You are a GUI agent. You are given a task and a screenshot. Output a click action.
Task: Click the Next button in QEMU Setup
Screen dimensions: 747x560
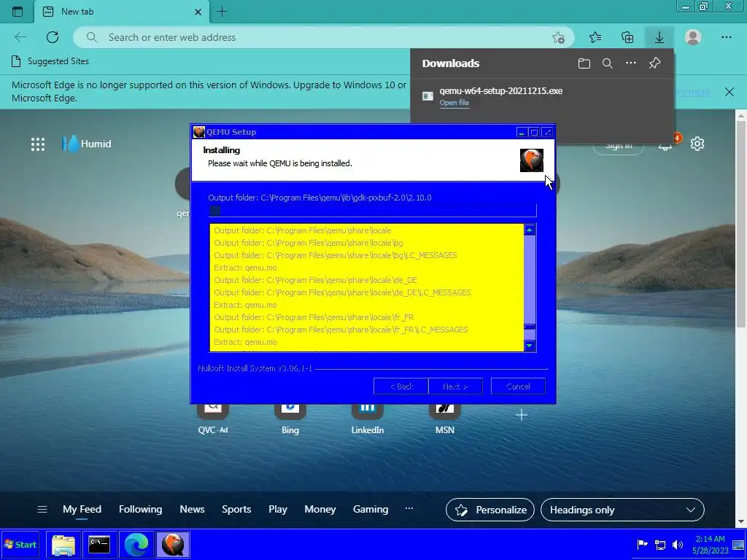click(x=455, y=386)
